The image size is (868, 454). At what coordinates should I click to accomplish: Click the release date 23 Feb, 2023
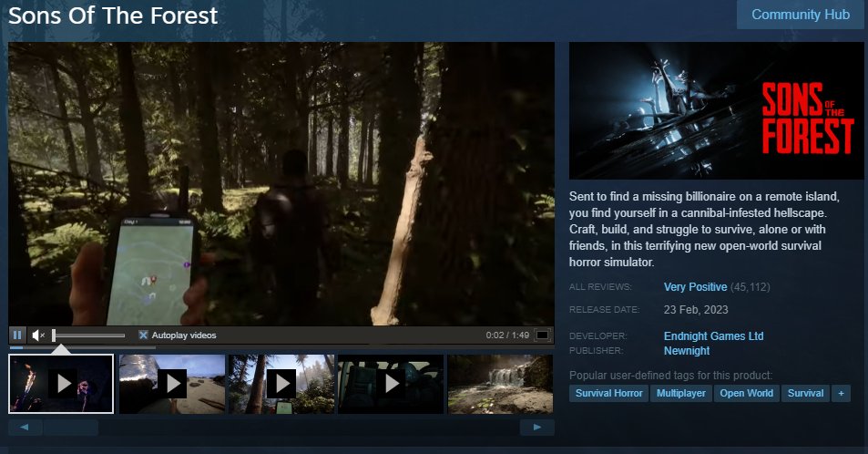[696, 309]
